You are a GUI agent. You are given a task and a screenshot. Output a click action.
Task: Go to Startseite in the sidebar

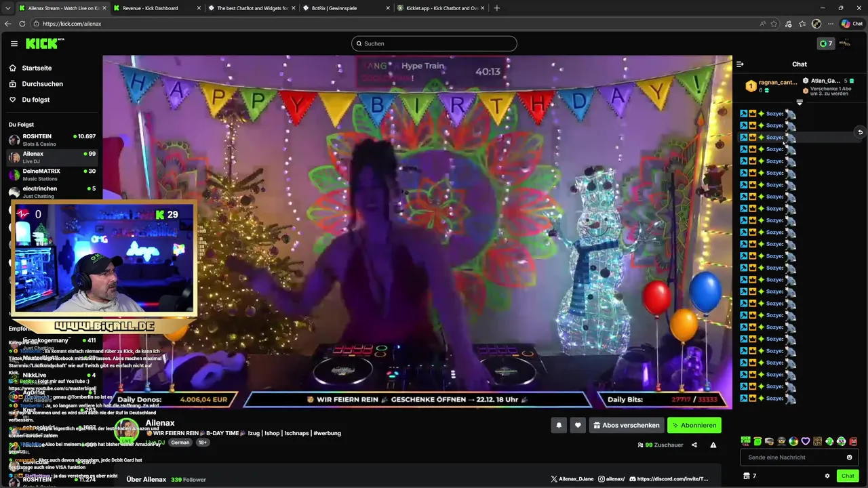pos(37,68)
